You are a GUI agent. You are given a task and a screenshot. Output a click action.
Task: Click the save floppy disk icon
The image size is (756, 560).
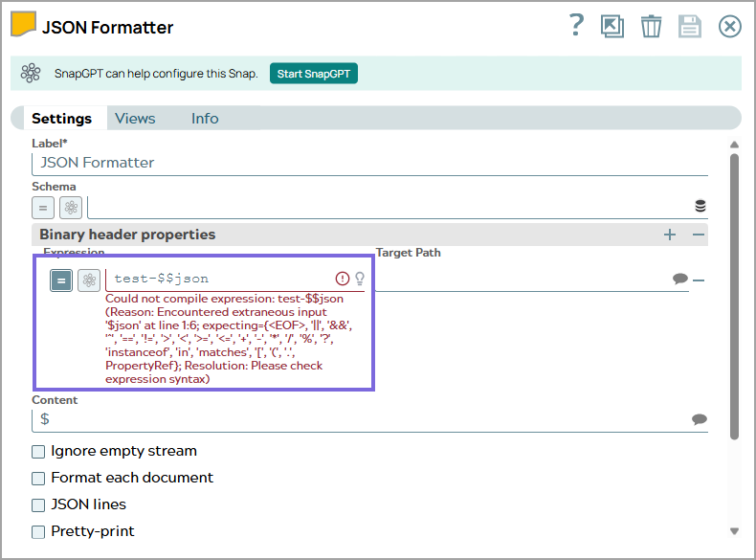pyautogui.click(x=690, y=26)
